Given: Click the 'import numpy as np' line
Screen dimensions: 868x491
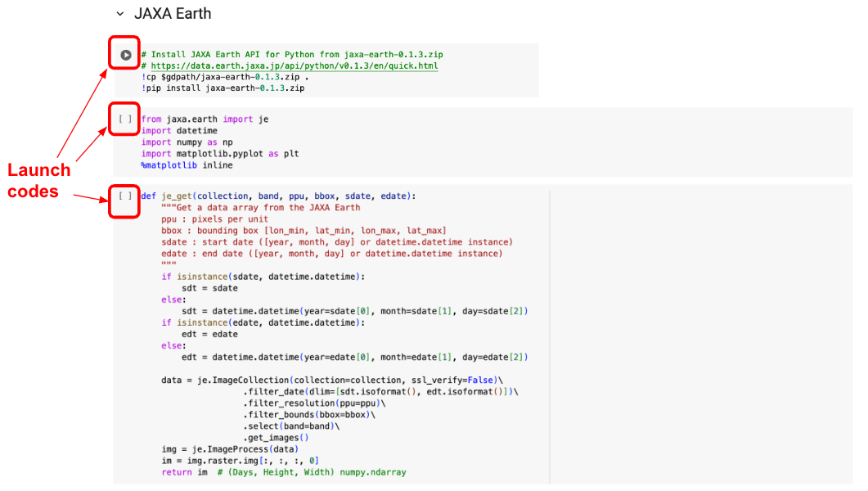Looking at the screenshot, I should [x=187, y=142].
